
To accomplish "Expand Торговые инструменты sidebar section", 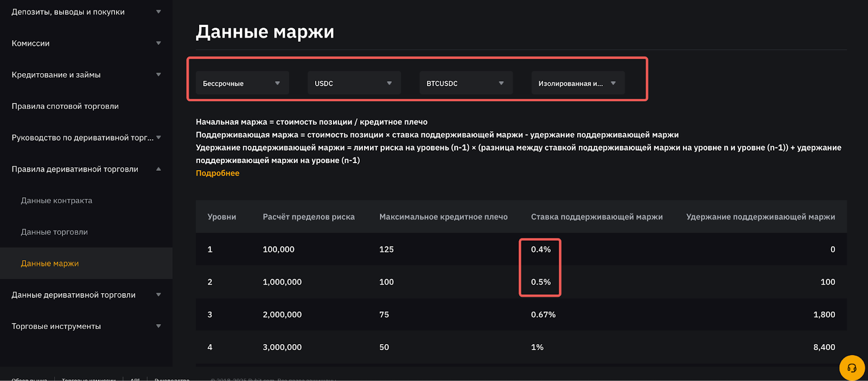I will (x=86, y=326).
